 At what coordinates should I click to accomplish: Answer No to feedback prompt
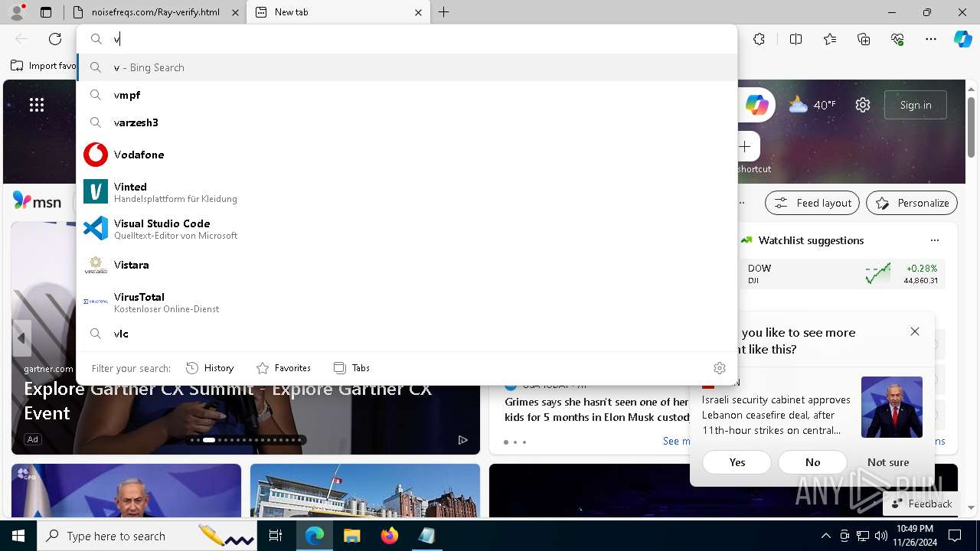(x=813, y=462)
